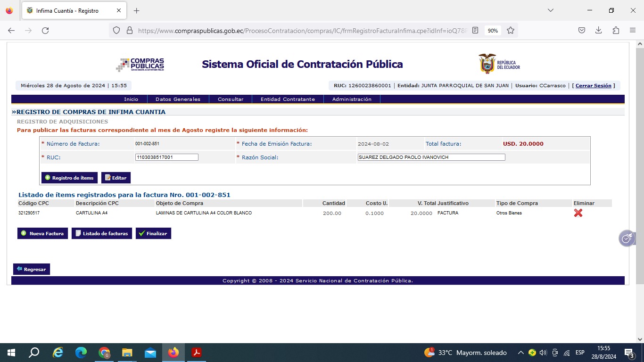Expand the list all tabs dropdown arrow
Viewport: 644px width, 362px height.
click(x=550, y=10)
